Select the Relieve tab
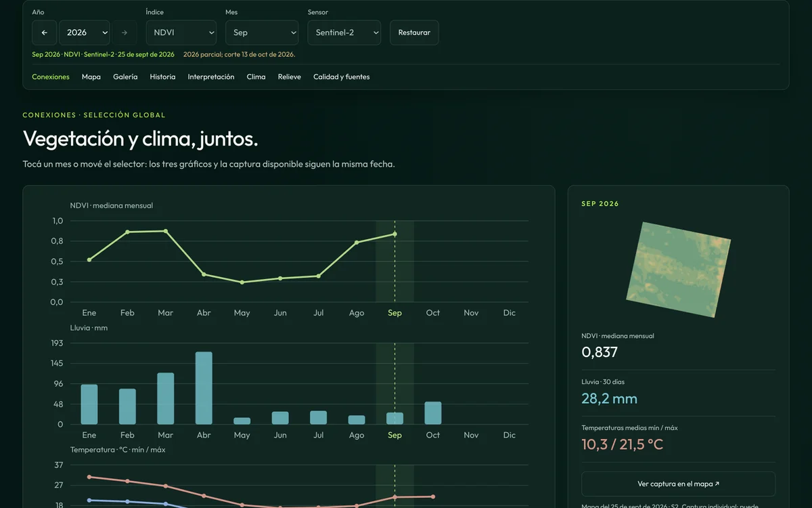812x508 pixels. pos(290,77)
